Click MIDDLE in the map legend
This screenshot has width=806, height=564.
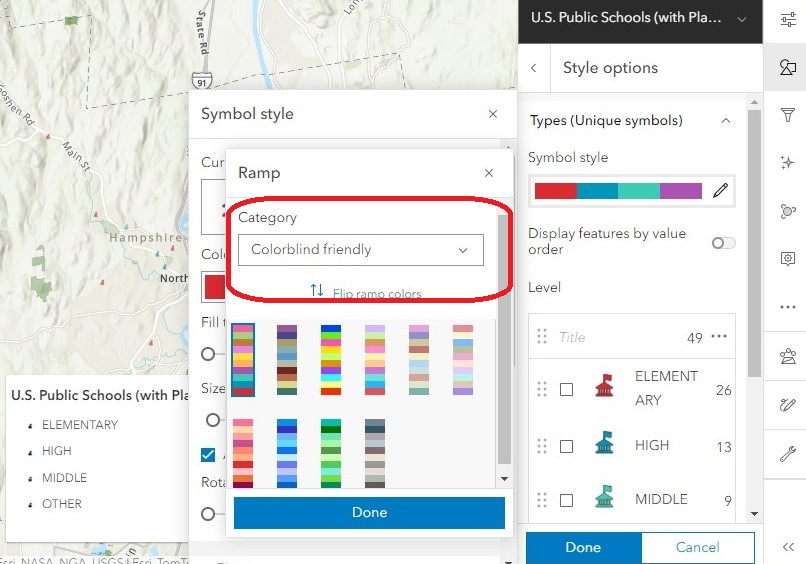[64, 478]
